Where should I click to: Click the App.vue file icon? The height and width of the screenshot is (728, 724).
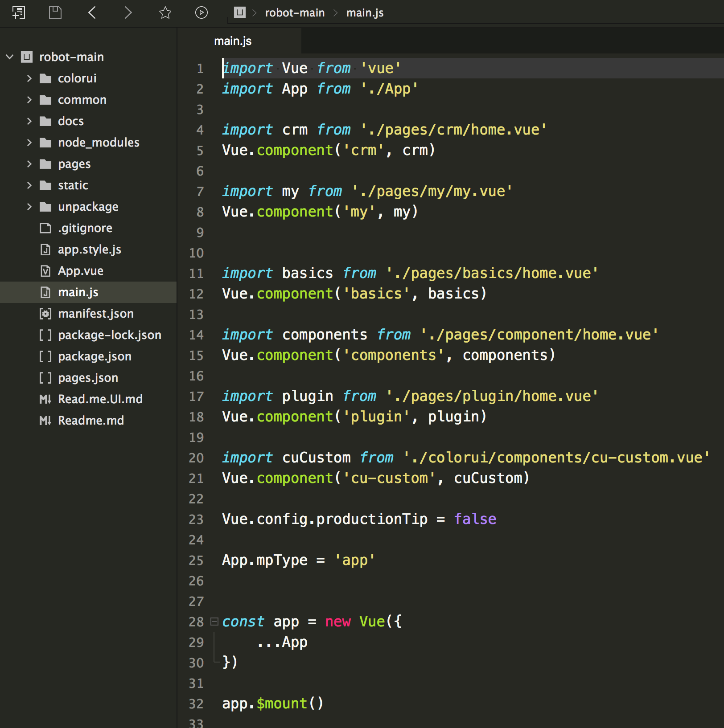45,271
